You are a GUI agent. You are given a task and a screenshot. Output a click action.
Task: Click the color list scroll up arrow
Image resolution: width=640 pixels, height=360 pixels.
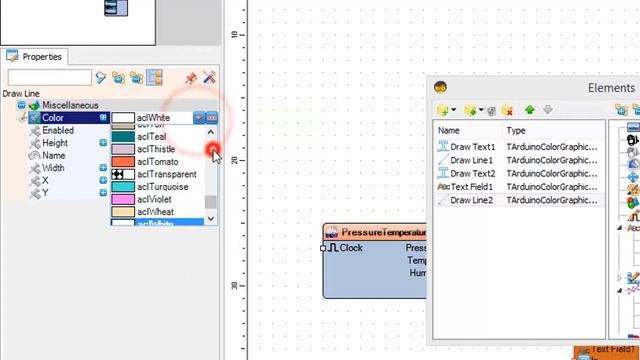pyautogui.click(x=211, y=132)
